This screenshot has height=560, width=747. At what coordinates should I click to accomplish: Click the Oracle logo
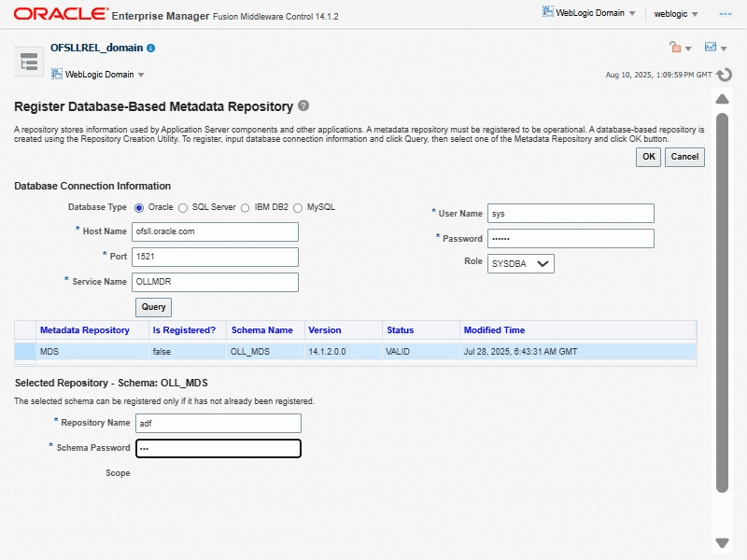click(x=61, y=14)
